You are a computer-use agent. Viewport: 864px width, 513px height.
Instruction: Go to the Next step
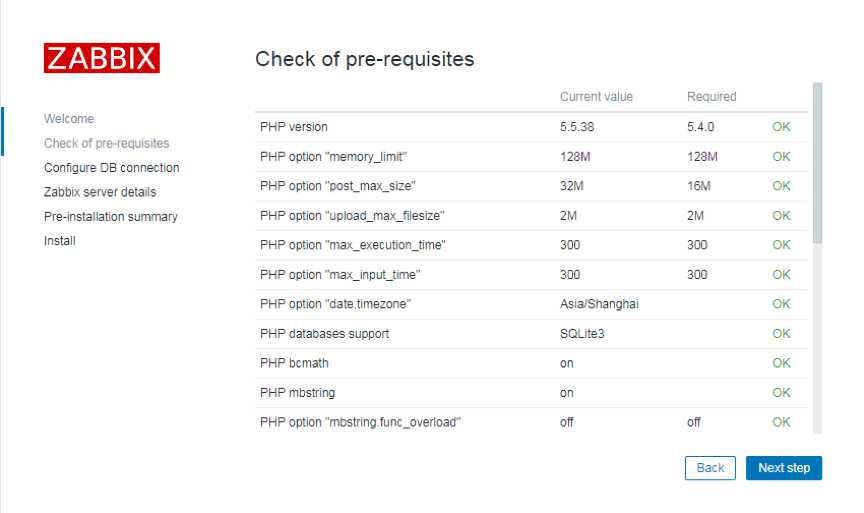784,468
